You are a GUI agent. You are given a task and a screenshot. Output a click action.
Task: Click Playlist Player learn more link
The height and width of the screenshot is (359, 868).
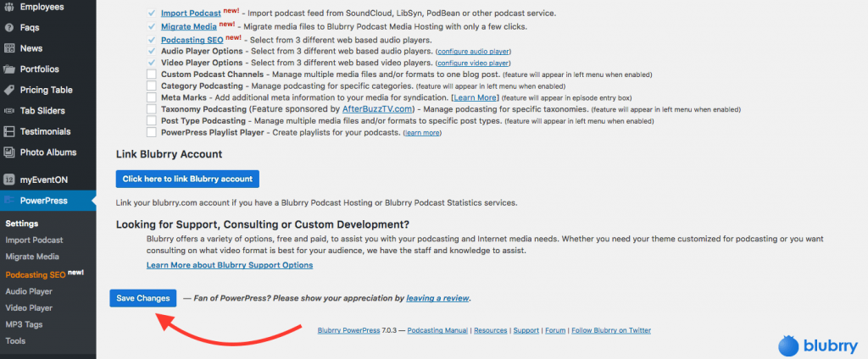[422, 133]
